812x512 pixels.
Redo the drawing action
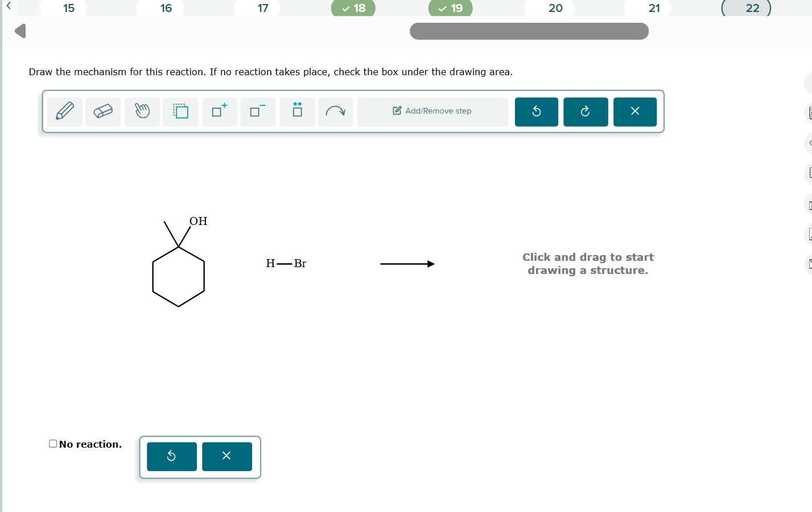pyautogui.click(x=586, y=112)
